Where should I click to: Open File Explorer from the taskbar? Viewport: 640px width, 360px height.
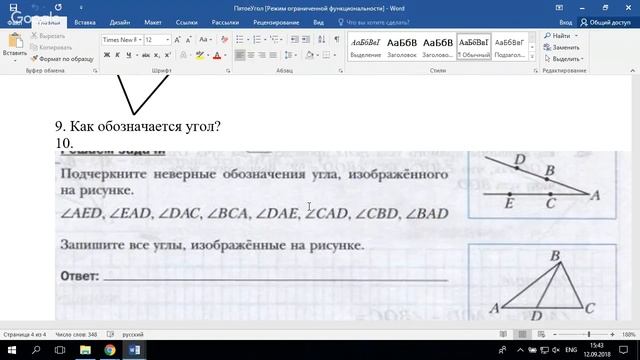pyautogui.click(x=85, y=350)
